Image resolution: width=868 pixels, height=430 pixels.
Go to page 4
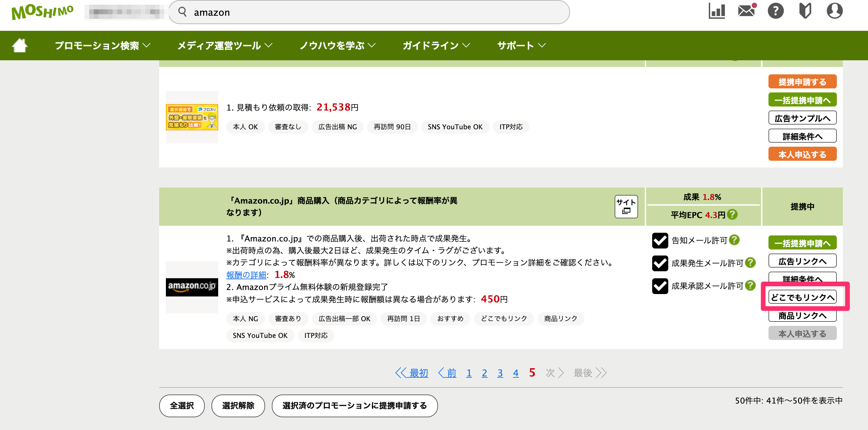515,373
